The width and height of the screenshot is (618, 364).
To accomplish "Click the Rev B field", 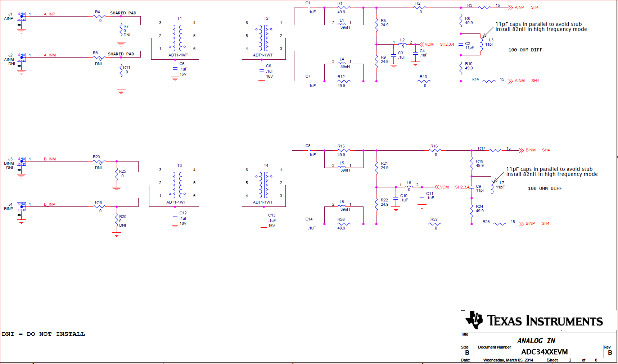I will (x=610, y=351).
